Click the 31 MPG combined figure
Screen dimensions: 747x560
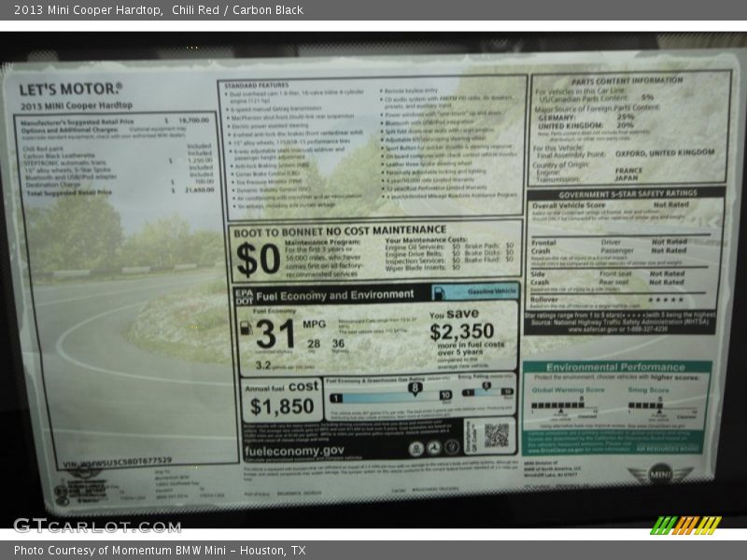point(275,334)
